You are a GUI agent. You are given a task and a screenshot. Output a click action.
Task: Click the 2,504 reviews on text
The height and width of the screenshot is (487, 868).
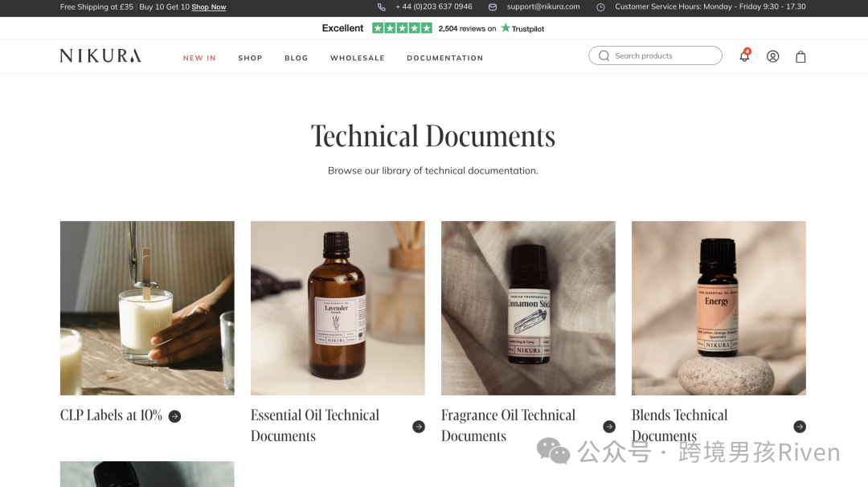(x=467, y=29)
